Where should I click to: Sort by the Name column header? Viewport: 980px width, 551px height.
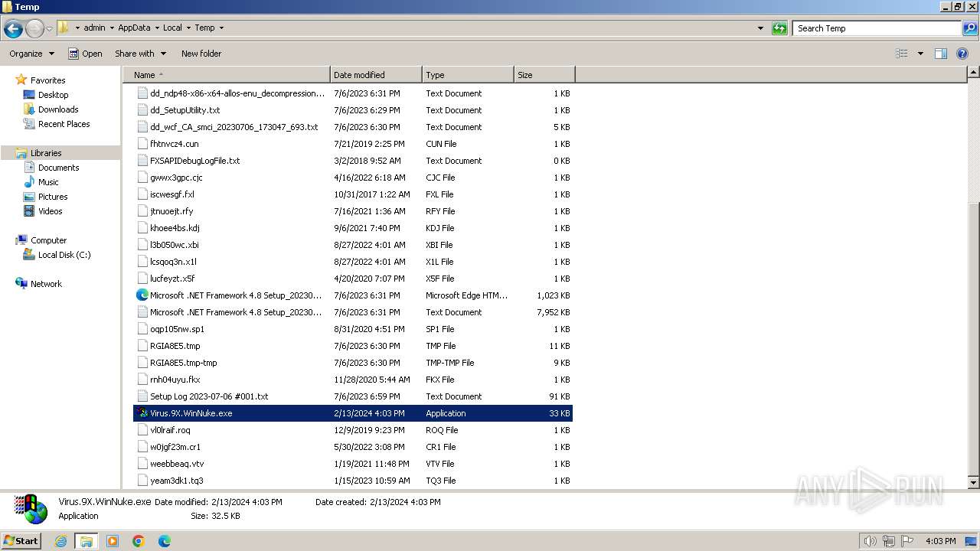pos(227,75)
